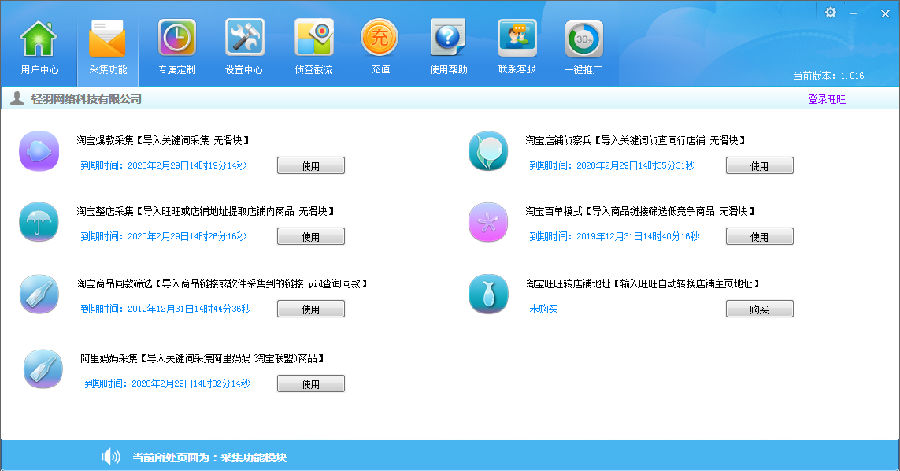Screen dimensions: 900x471
Task: Click the blue 未购买 status text
Action: pyautogui.click(x=544, y=309)
